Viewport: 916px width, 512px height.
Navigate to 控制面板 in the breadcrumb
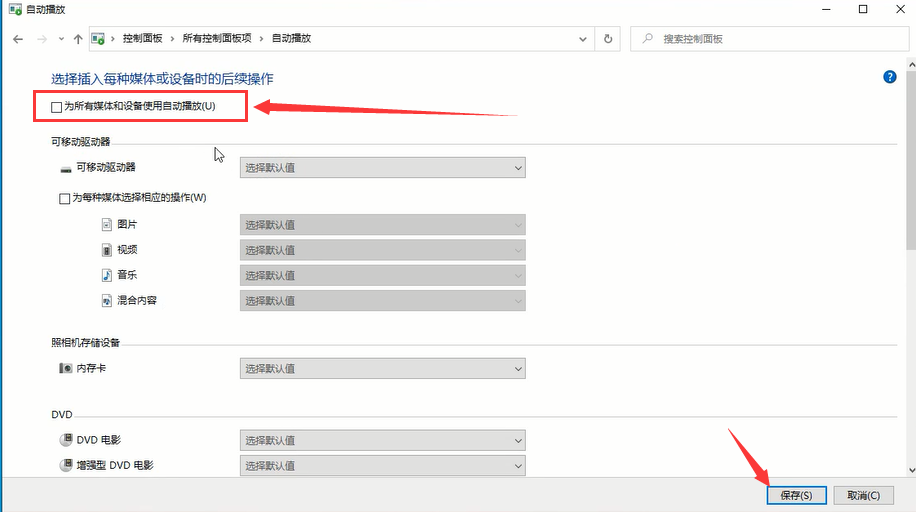[x=142, y=39]
